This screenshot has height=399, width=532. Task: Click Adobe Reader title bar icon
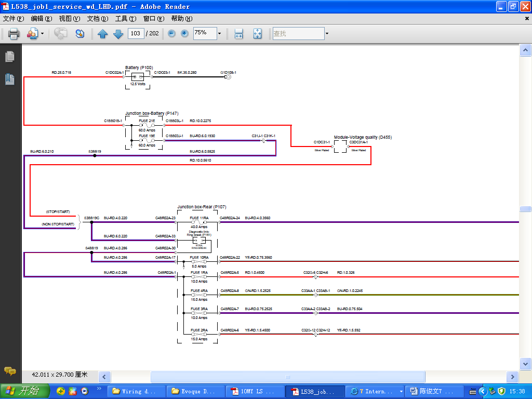5,6
